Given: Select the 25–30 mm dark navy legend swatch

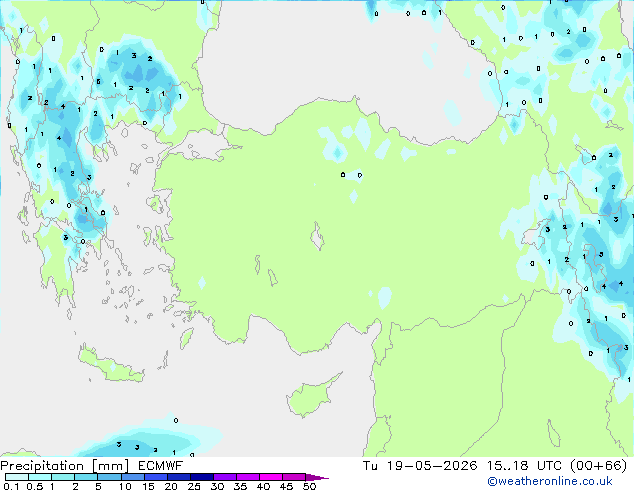Looking at the screenshot, I should [x=202, y=477].
